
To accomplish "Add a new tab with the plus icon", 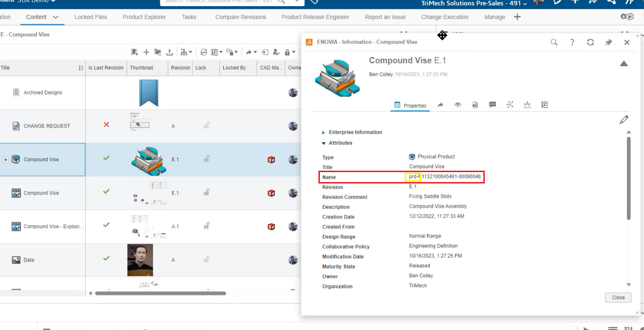I will (517, 17).
